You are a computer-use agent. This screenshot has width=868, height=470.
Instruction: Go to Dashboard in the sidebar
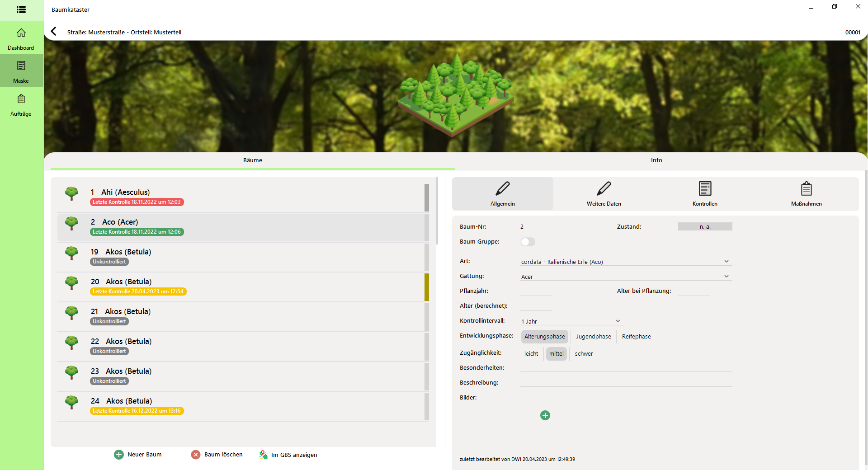[x=21, y=38]
